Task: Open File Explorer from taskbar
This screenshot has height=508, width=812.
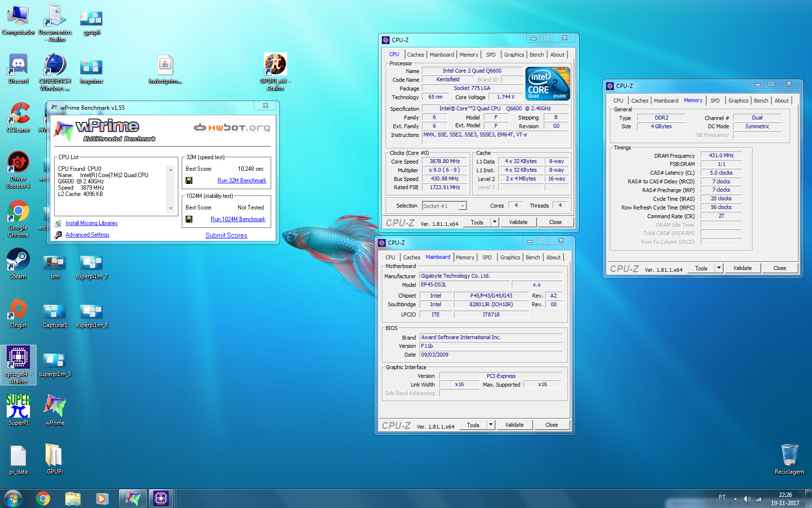Action: point(72,498)
